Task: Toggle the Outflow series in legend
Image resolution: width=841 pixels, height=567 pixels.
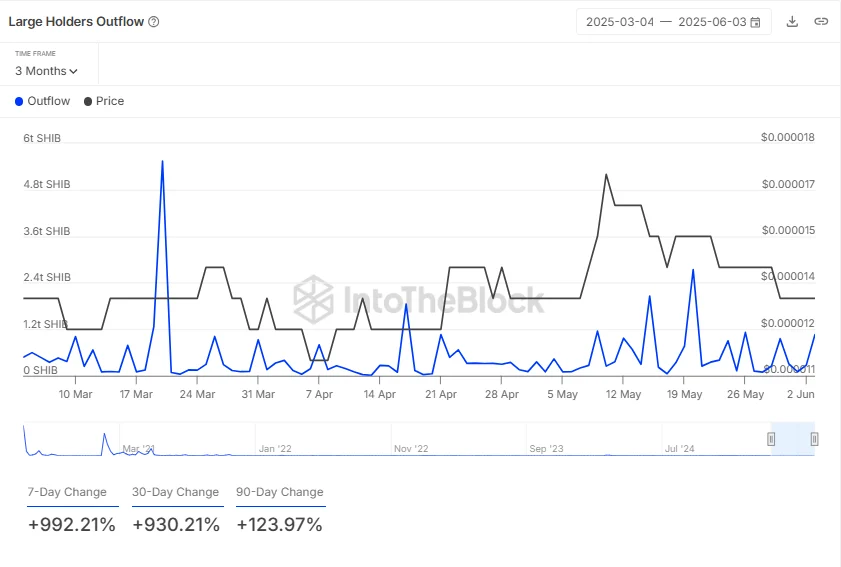Action: click(x=43, y=101)
